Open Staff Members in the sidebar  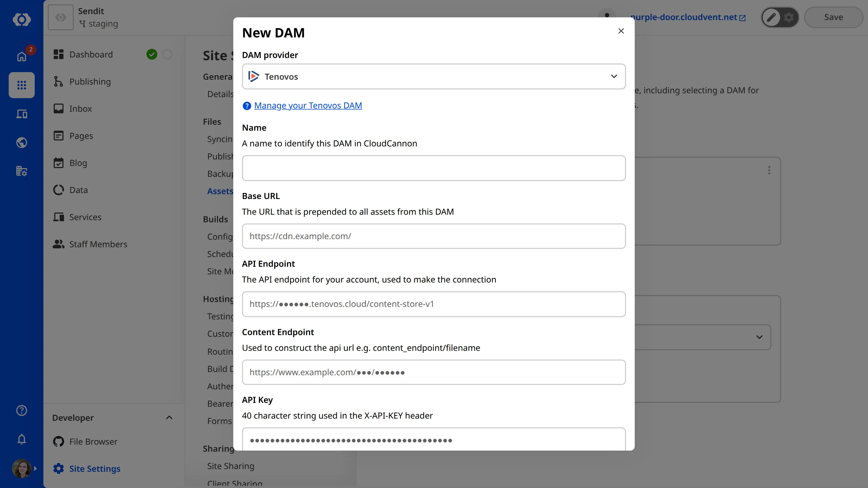98,244
